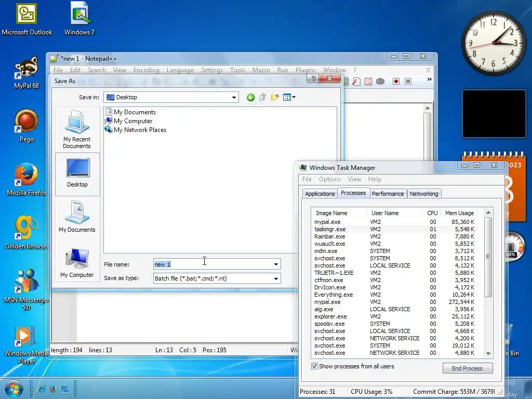
Task: Open Task Manager View menu
Action: (x=354, y=179)
